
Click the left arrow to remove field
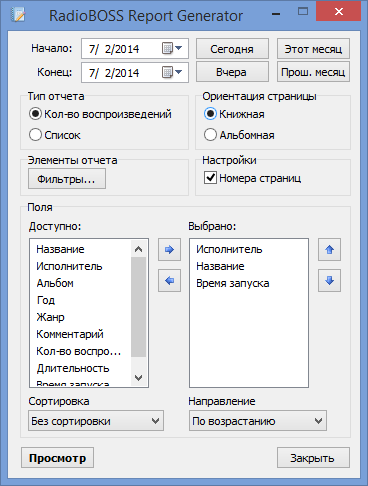click(169, 281)
